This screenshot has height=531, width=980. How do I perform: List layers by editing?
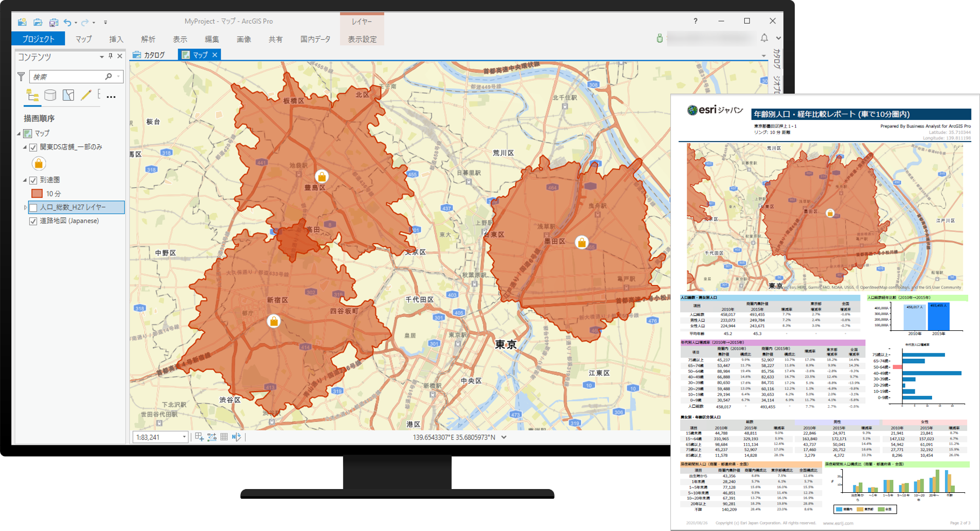(86, 95)
